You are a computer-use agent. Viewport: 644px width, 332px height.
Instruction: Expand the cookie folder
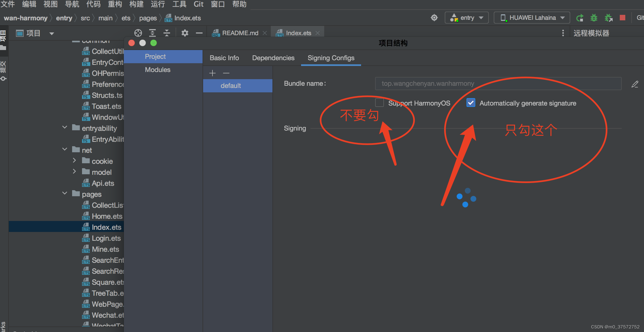74,161
